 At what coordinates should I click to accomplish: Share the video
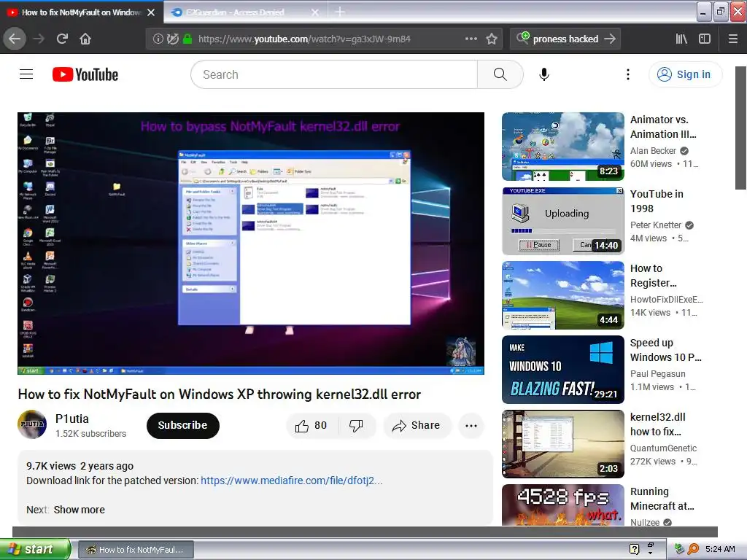click(x=417, y=426)
